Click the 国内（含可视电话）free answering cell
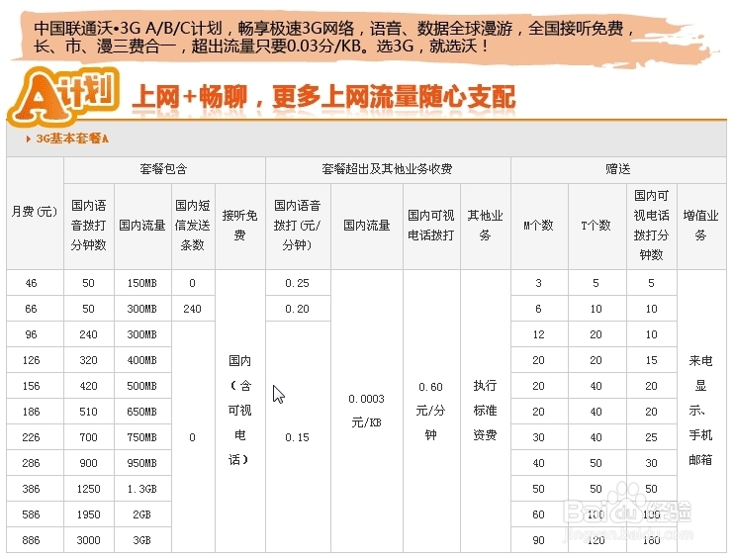 point(240,412)
